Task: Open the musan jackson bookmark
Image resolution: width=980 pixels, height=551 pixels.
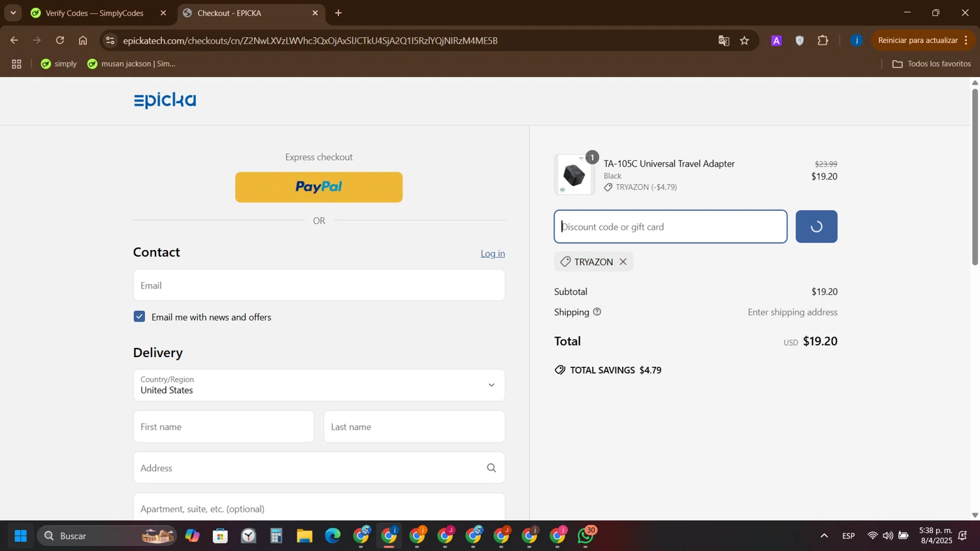Action: click(131, 64)
